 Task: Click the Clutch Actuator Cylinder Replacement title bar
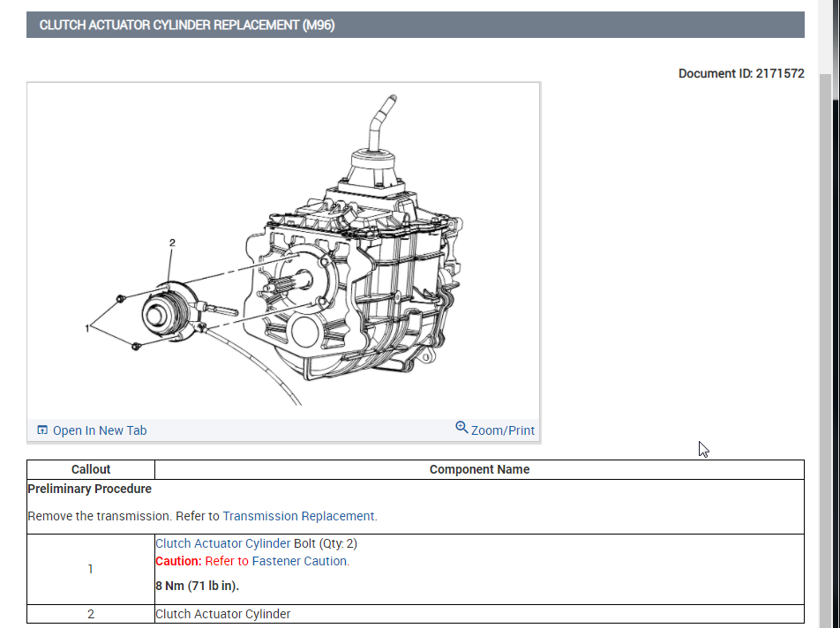[x=415, y=25]
